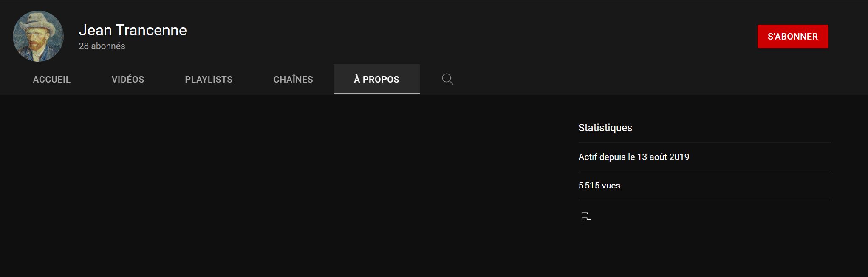Go to the PLAYLISTS tab
Screen dimensions: 868x277
tap(209, 80)
